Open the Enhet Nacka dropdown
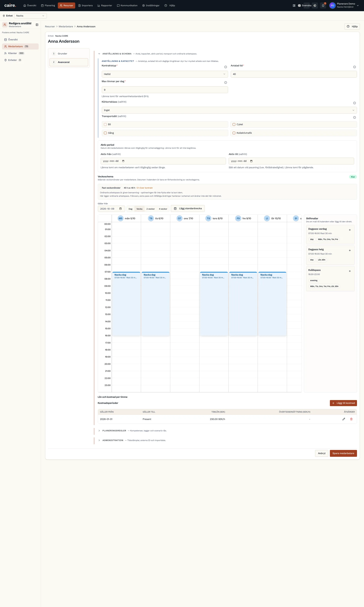 [x=30, y=16]
